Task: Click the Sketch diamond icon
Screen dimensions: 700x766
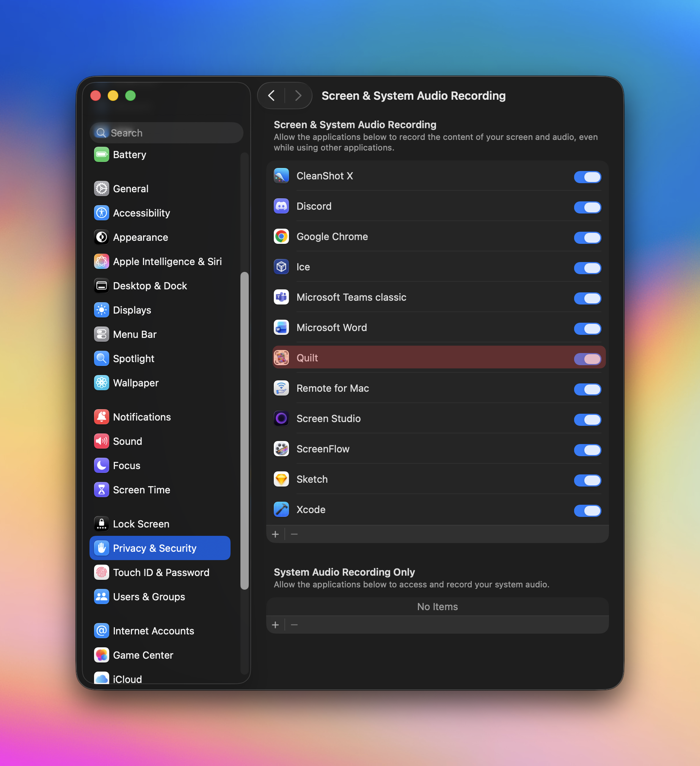Action: [x=281, y=480]
